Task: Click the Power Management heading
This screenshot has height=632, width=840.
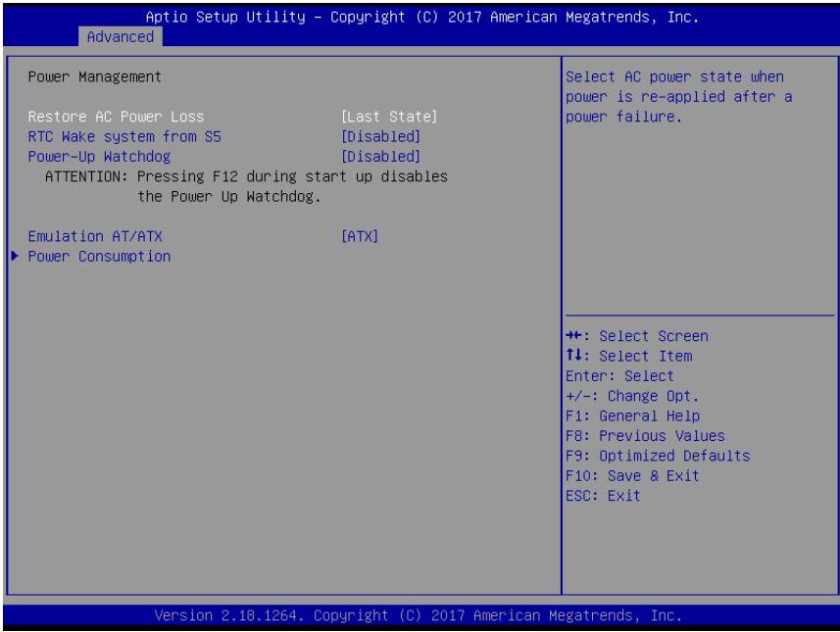Action: pyautogui.click(x=94, y=77)
